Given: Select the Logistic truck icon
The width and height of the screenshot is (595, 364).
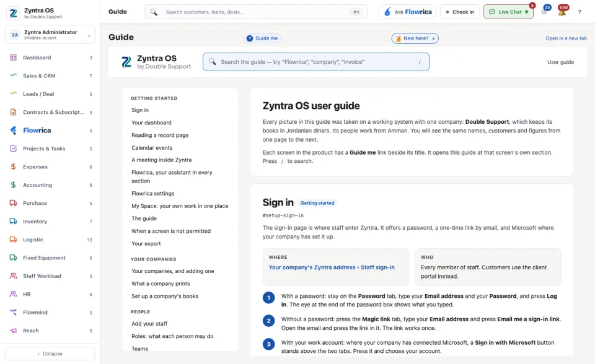Looking at the screenshot, I should click(13, 239).
